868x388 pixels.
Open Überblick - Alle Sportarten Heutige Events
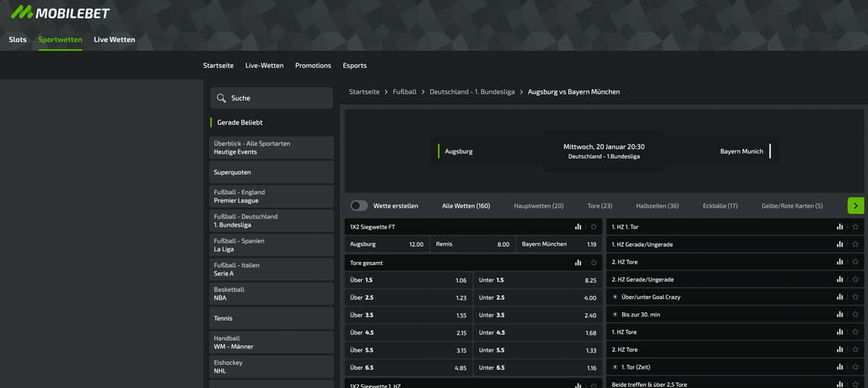click(271, 148)
